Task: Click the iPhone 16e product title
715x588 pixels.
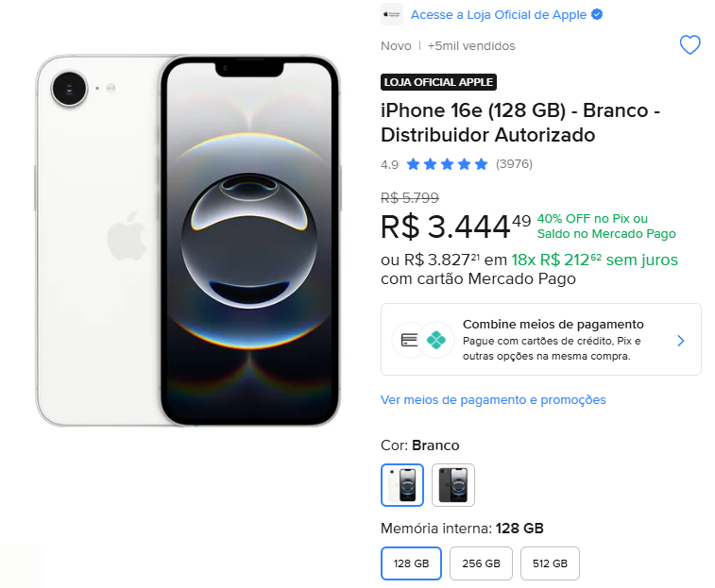Action: tap(519, 123)
